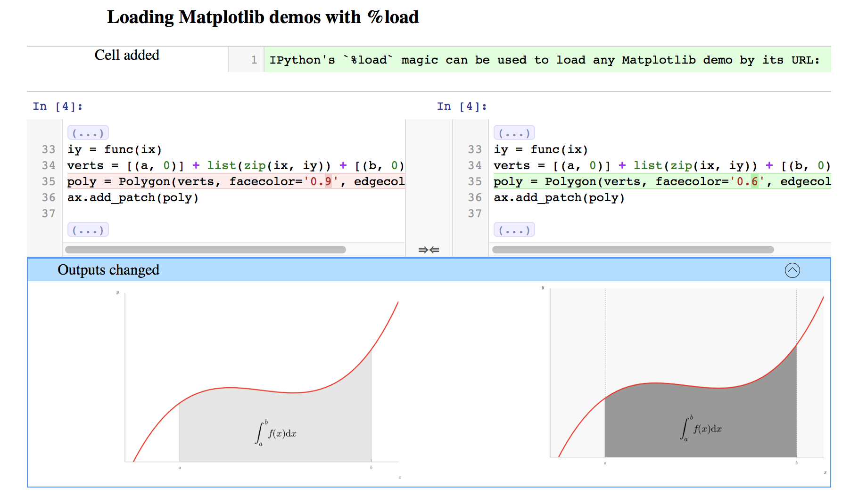The height and width of the screenshot is (504, 842).
Task: Click the left pane horizontal scrollbar
Action: 206,250
